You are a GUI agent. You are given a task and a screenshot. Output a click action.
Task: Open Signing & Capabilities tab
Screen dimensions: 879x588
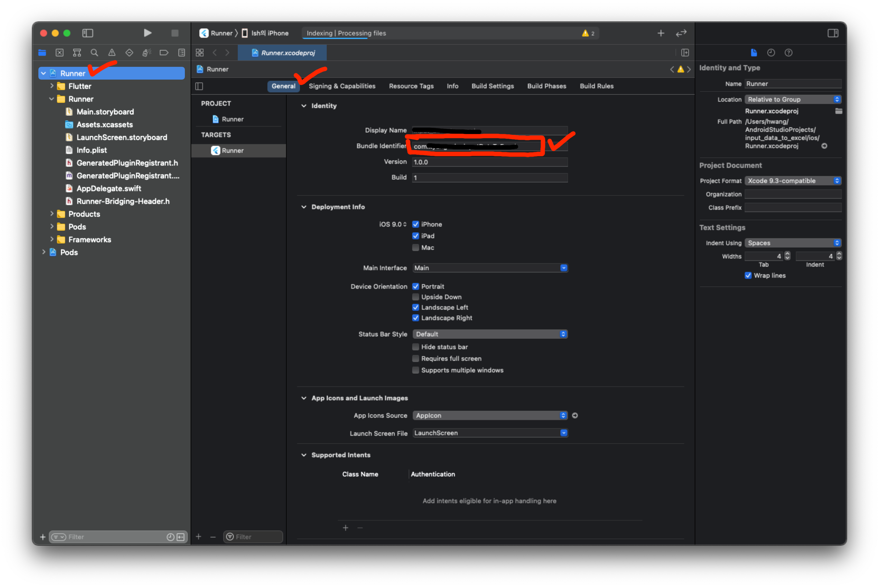click(342, 86)
